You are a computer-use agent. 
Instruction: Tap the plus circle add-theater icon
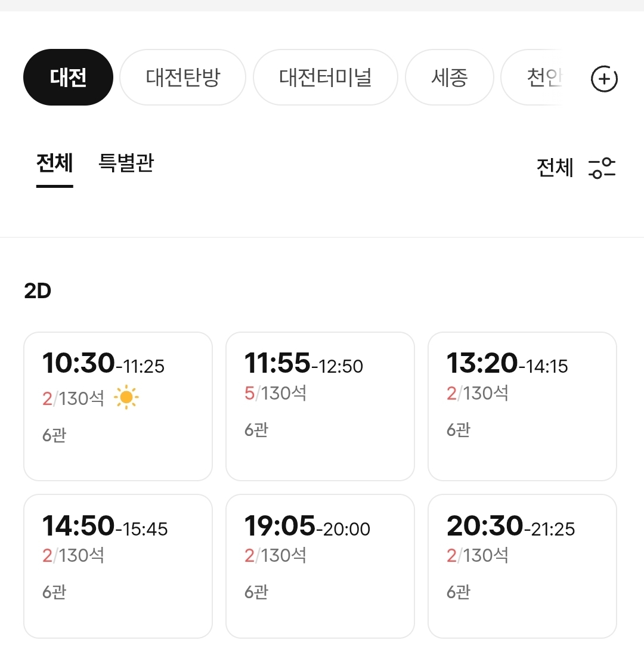coord(604,79)
